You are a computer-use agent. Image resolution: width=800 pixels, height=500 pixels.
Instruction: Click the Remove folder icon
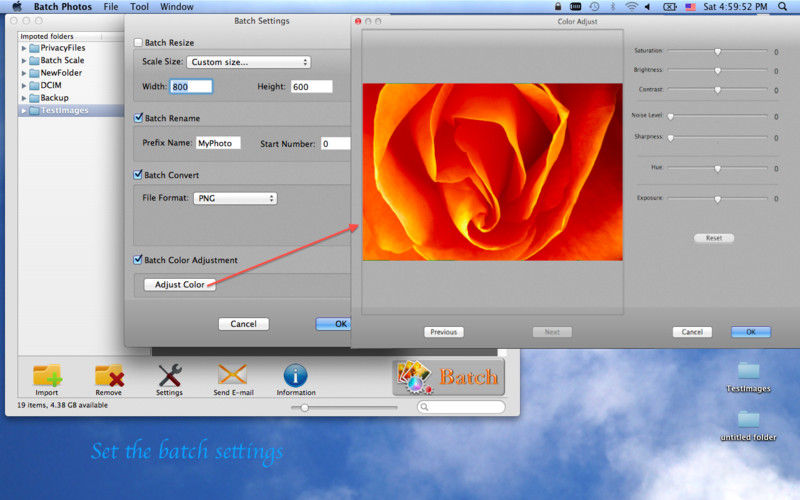point(109,376)
